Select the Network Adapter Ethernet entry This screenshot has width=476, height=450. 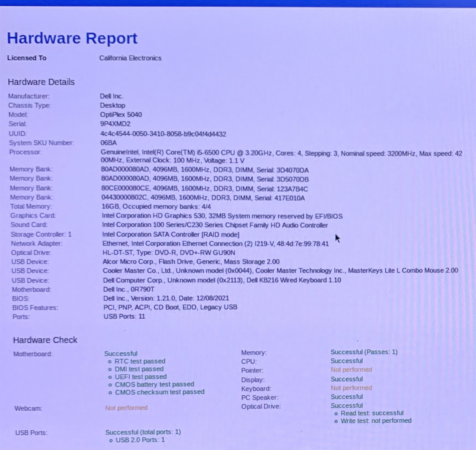216,244
